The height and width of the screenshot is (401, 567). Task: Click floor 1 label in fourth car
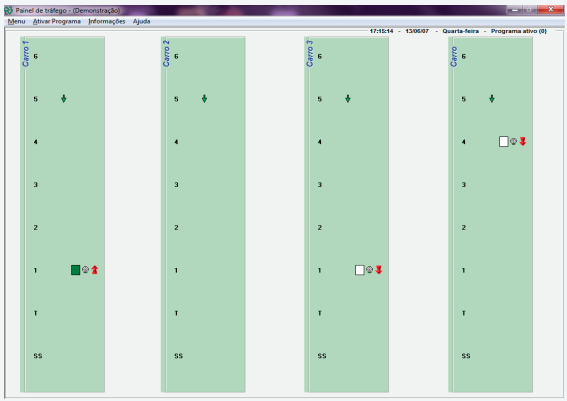pyautogui.click(x=464, y=270)
